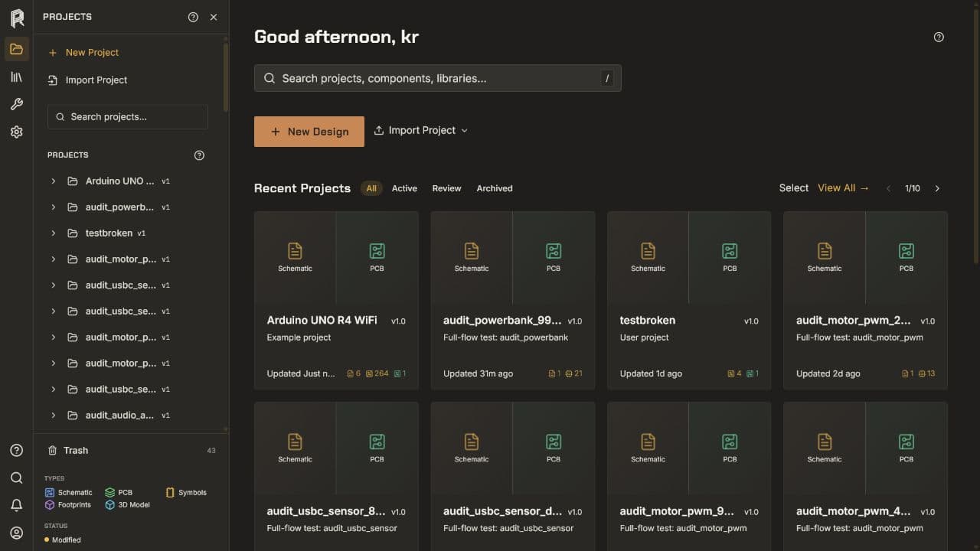Filter recent projects by All
Screen dimensions: 980x551
[371, 188]
